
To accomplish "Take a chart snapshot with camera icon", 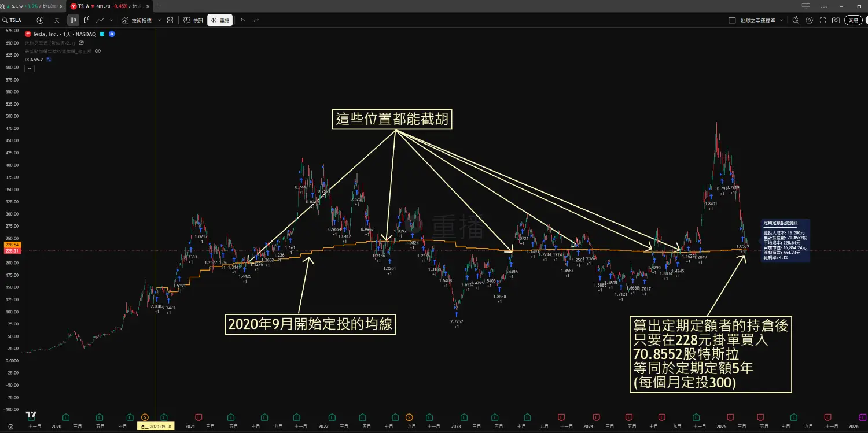I will [836, 20].
